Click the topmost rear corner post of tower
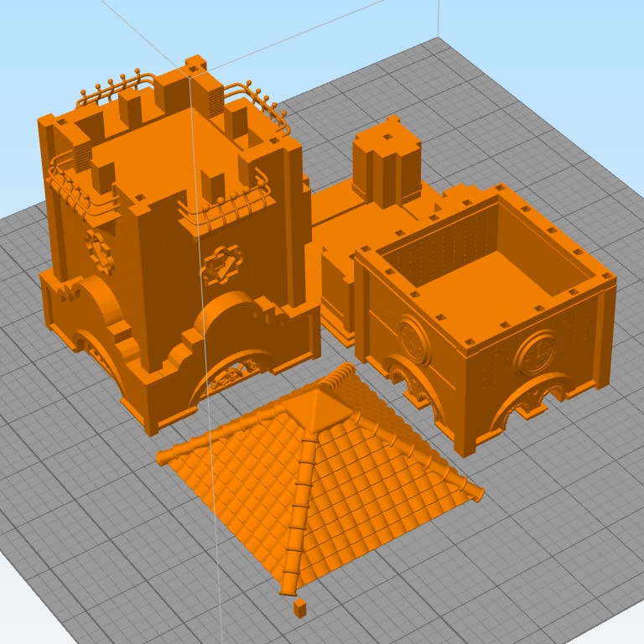The height and width of the screenshot is (644, 644). click(x=195, y=65)
